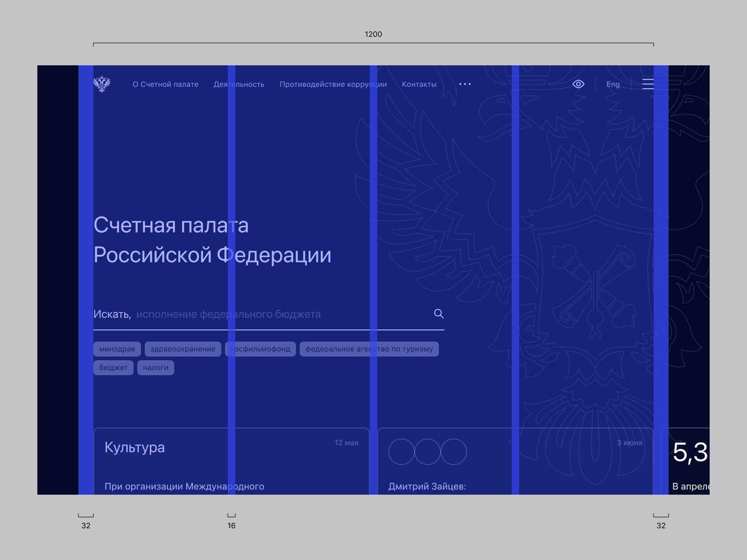Click first avatar circle in Зайцев card
This screenshot has height=560, width=747.
click(402, 452)
